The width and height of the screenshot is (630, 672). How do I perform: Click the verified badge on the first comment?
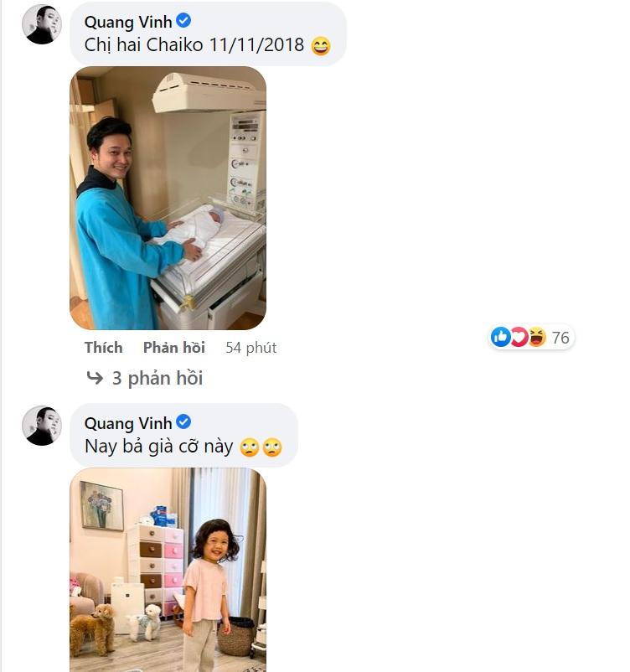(x=183, y=21)
